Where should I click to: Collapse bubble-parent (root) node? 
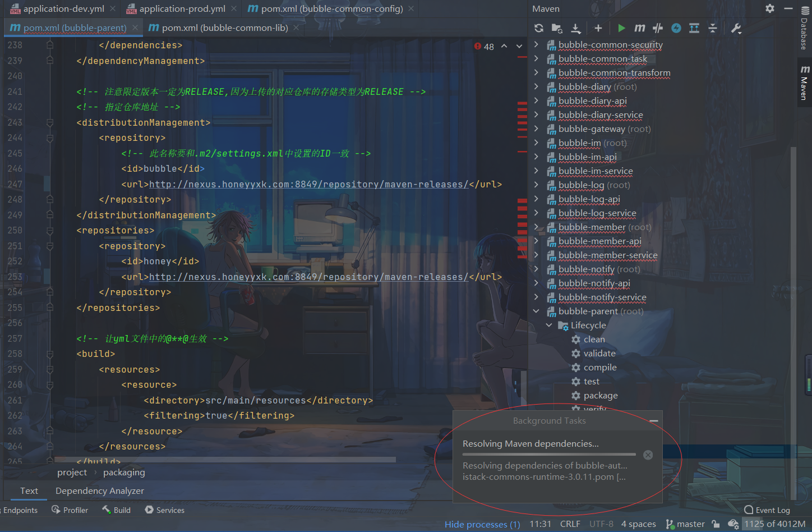tap(536, 311)
